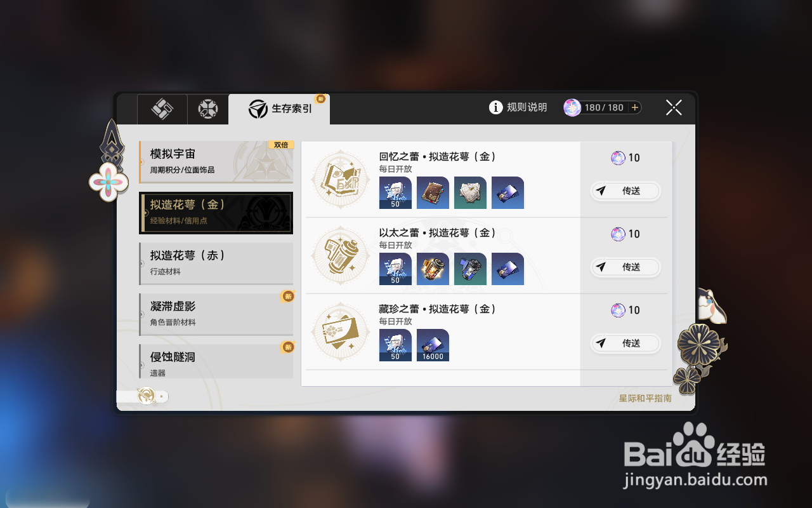
Task: Add trailblaze power with the plus button
Action: pyautogui.click(x=634, y=107)
